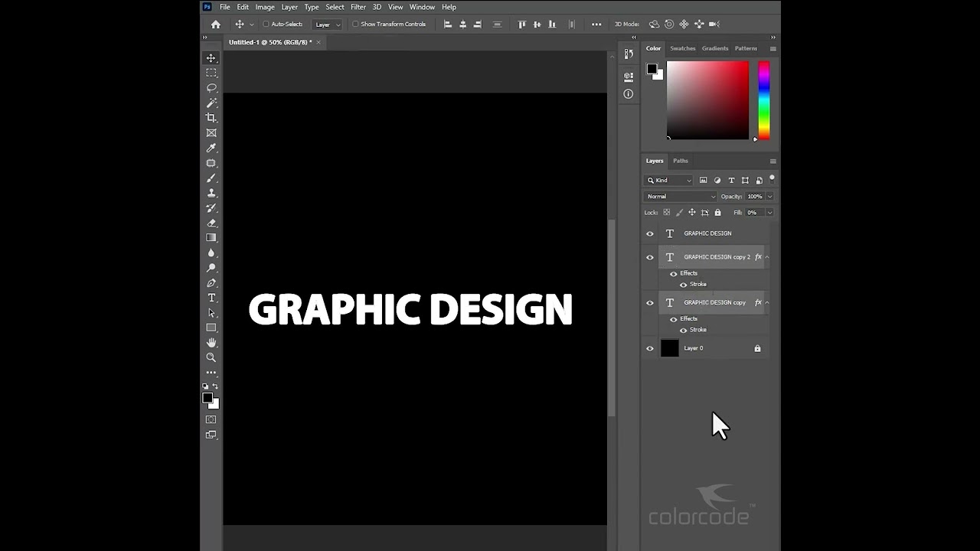This screenshot has height=551, width=980.
Task: Select the Move tool
Action: coord(211,58)
